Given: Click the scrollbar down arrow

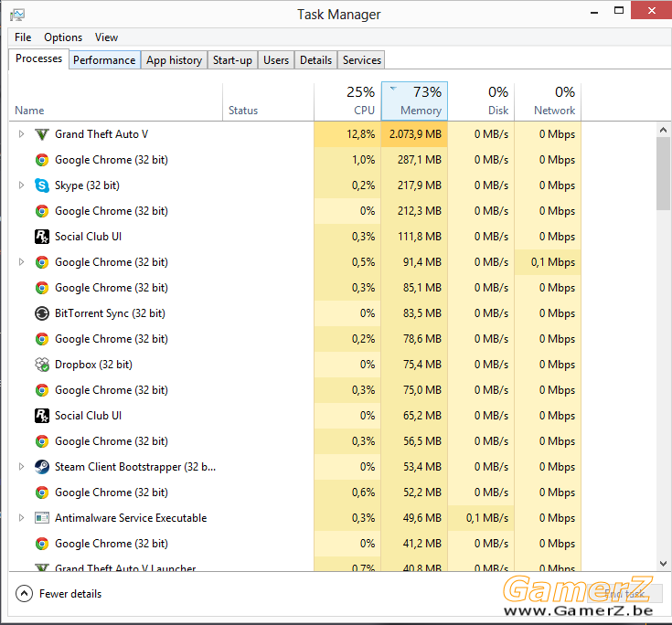Looking at the screenshot, I should 663,563.
